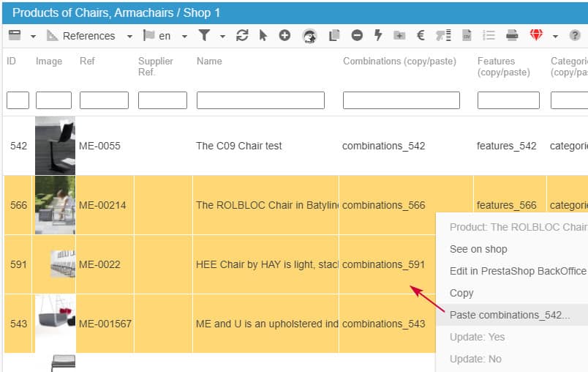This screenshot has width=588, height=372.
Task: Click the plus icon to add product
Action: 284,35
